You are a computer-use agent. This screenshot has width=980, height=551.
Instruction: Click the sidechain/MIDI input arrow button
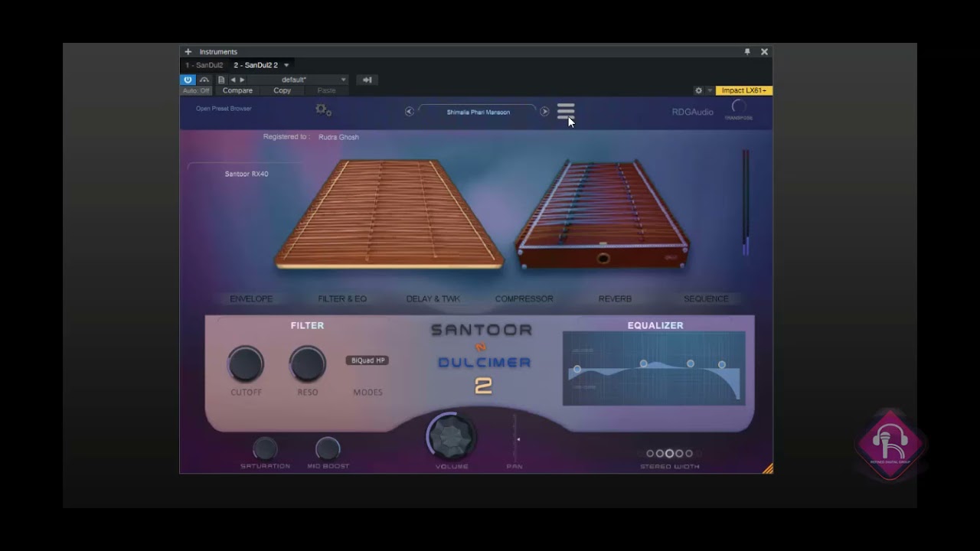(367, 80)
